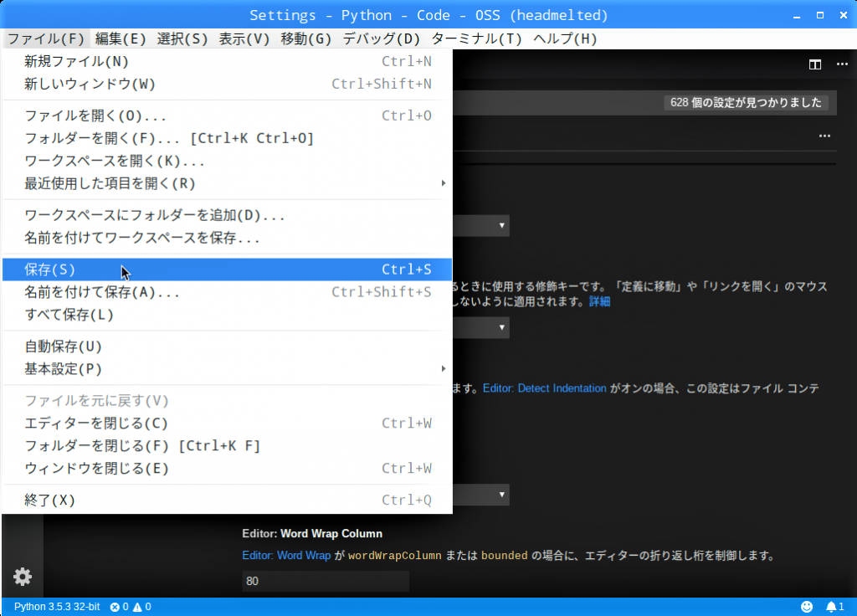Viewport: 857px width, 616px height.
Task: Open the first settings dropdown arrow
Action: (502, 225)
